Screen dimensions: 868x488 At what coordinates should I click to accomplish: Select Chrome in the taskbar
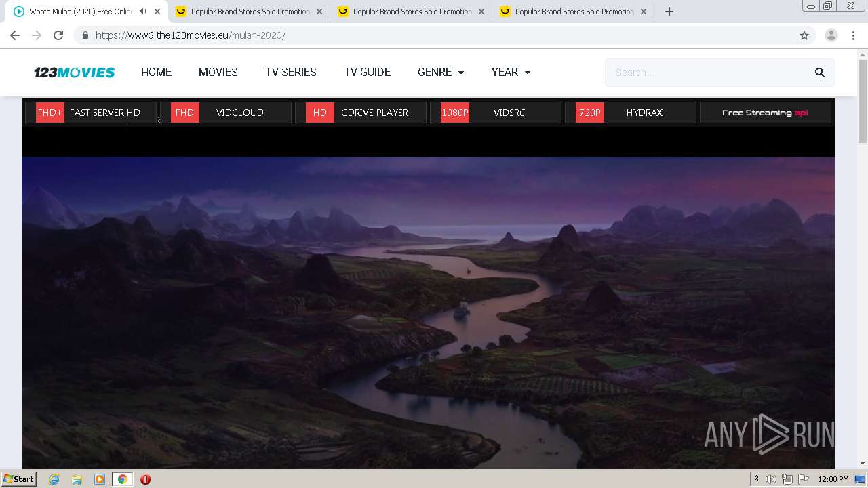[122, 479]
